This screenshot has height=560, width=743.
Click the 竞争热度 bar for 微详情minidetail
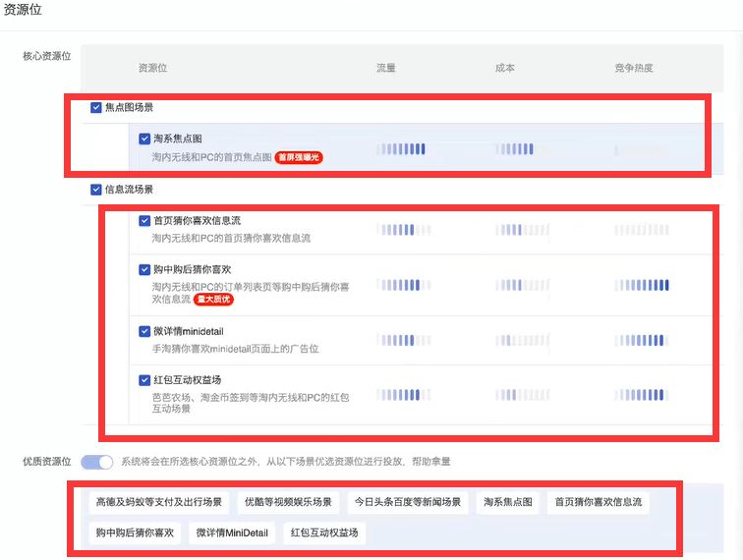642,340
